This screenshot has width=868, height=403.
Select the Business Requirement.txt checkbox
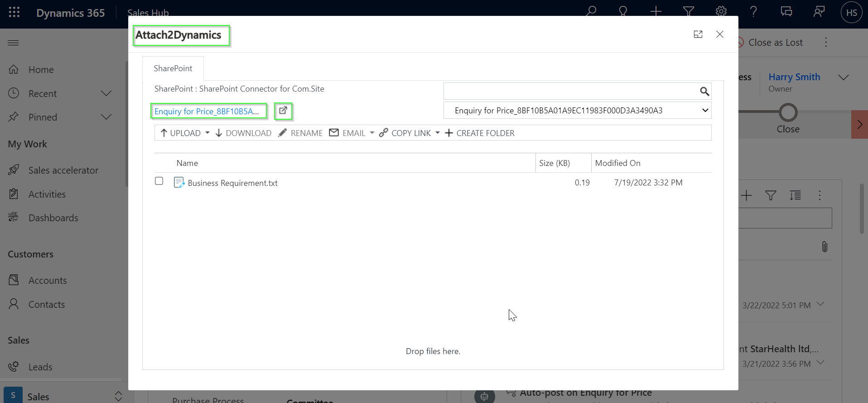pos(159,181)
